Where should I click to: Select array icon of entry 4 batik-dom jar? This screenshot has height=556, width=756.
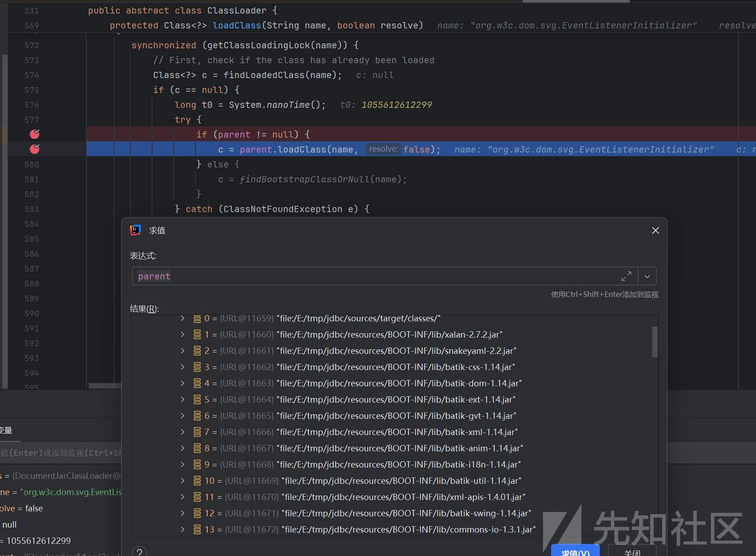click(197, 383)
